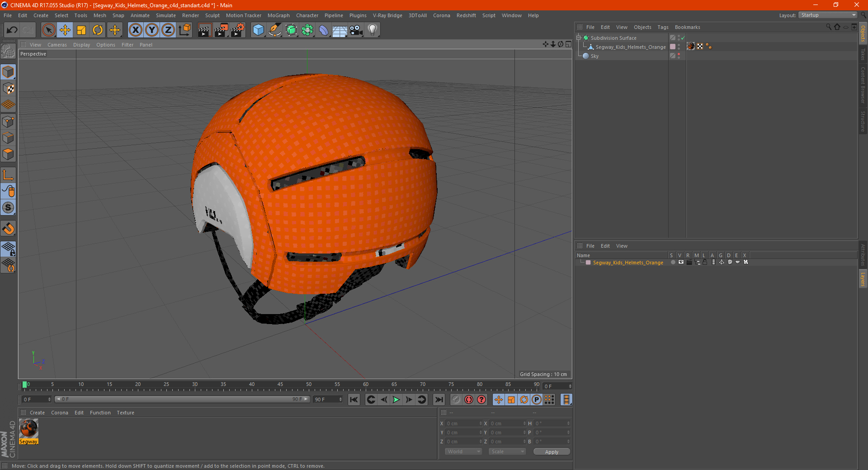Click the Locked Workplane icon

coord(9,249)
